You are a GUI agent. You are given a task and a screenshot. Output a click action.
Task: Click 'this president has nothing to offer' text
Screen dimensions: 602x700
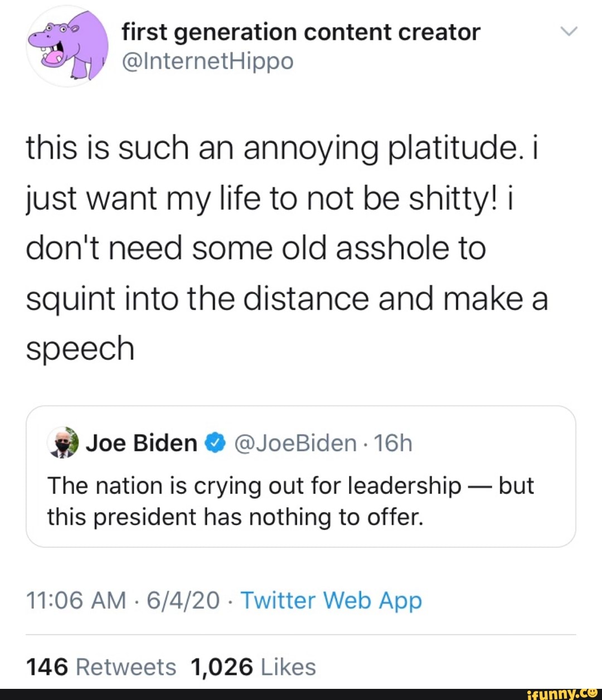tap(235, 517)
